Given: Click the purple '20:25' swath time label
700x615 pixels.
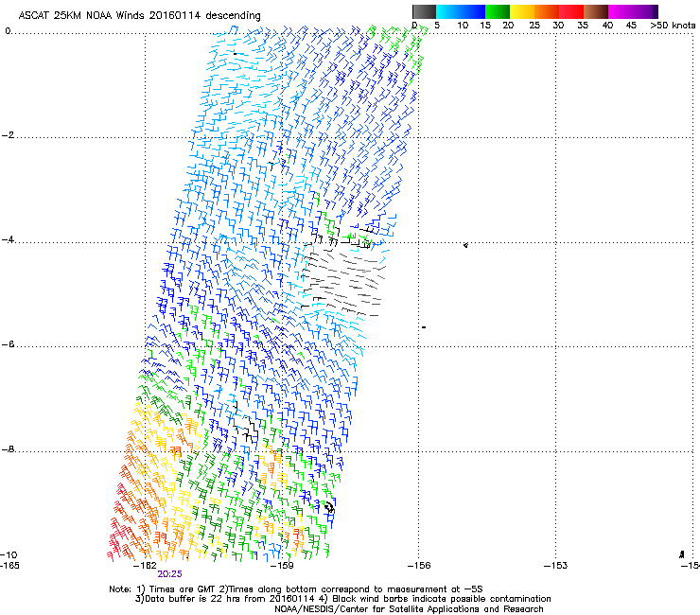Looking at the screenshot, I should point(169,574).
